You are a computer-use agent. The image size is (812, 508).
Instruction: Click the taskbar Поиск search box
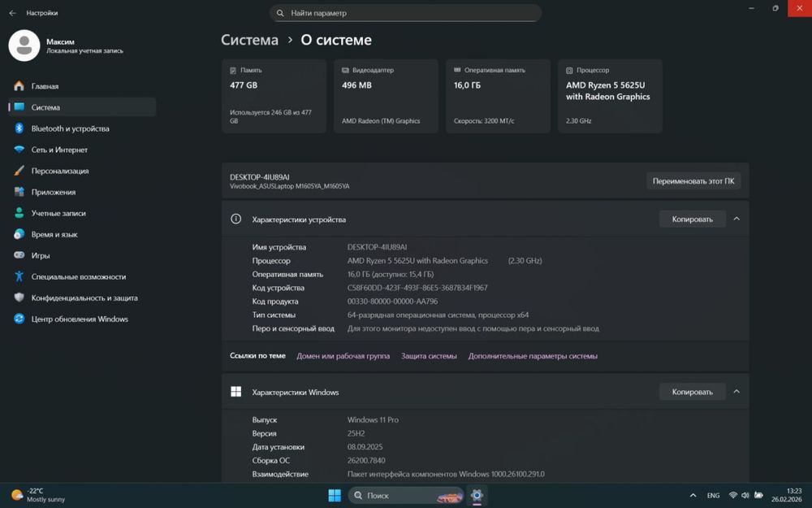pyautogui.click(x=406, y=495)
